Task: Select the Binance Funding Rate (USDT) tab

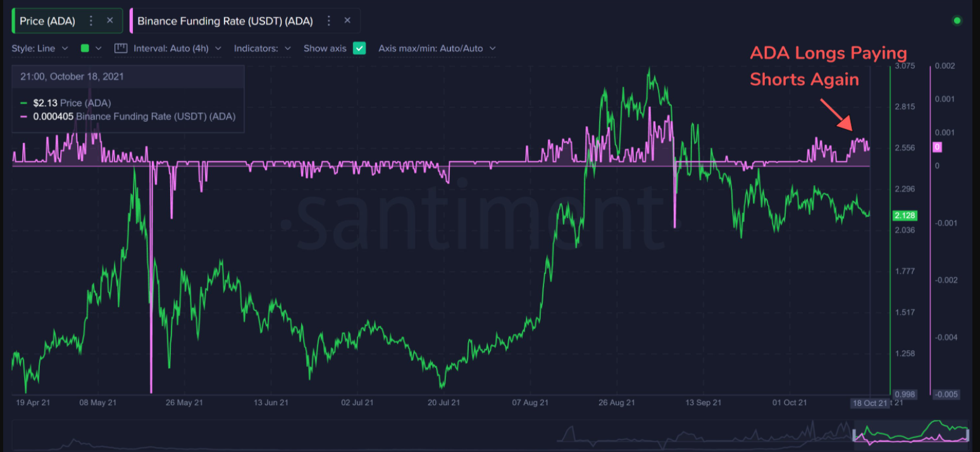Action: 225,21
